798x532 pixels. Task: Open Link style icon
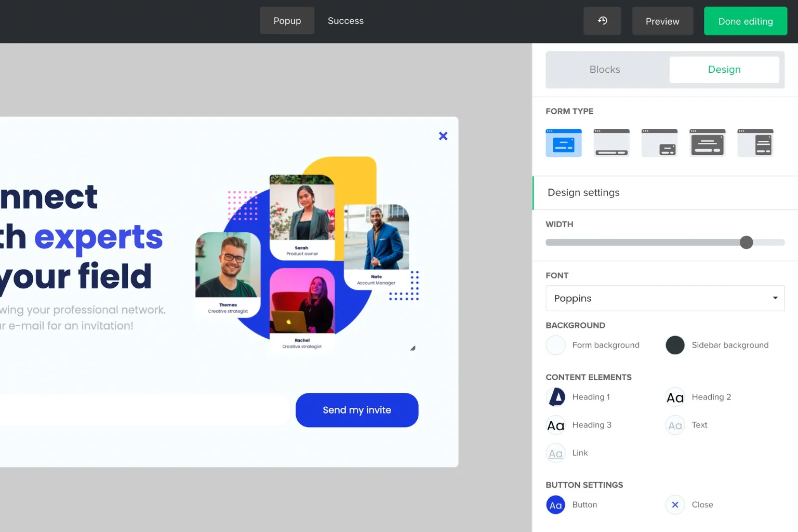(556, 453)
